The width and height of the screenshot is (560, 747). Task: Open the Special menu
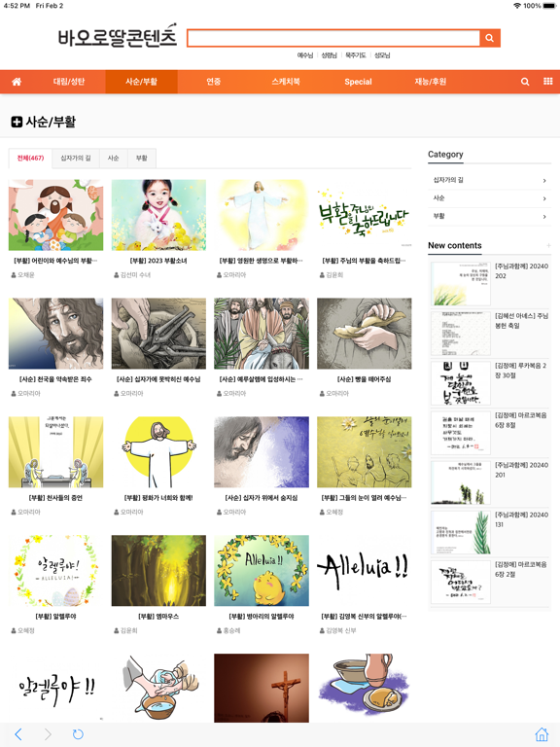click(358, 82)
